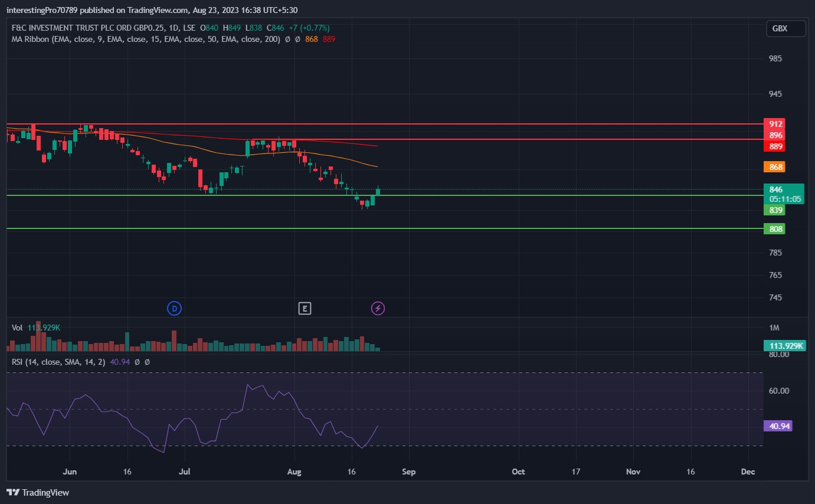This screenshot has width=815, height=504.
Task: Select the green 839 support label
Action: 774,210
